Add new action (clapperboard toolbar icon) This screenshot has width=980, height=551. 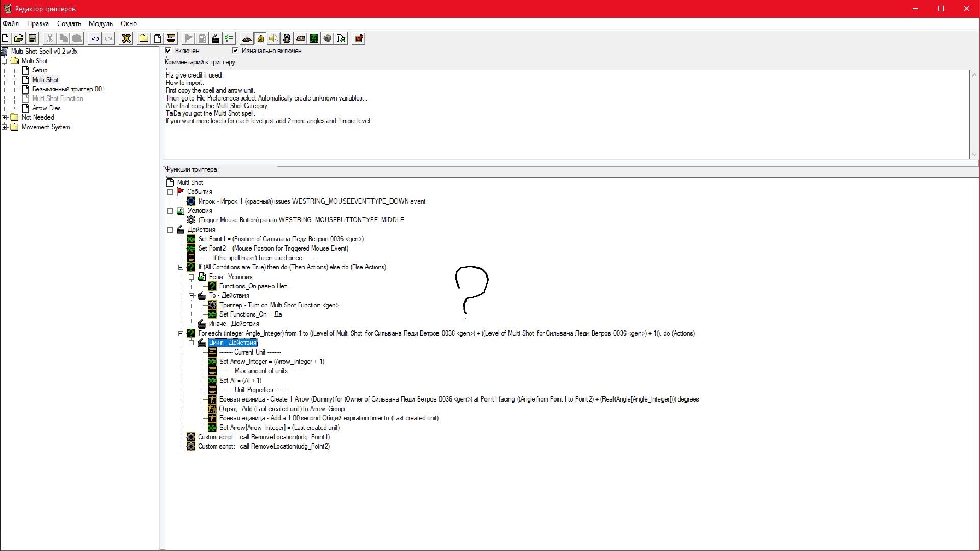(215, 38)
